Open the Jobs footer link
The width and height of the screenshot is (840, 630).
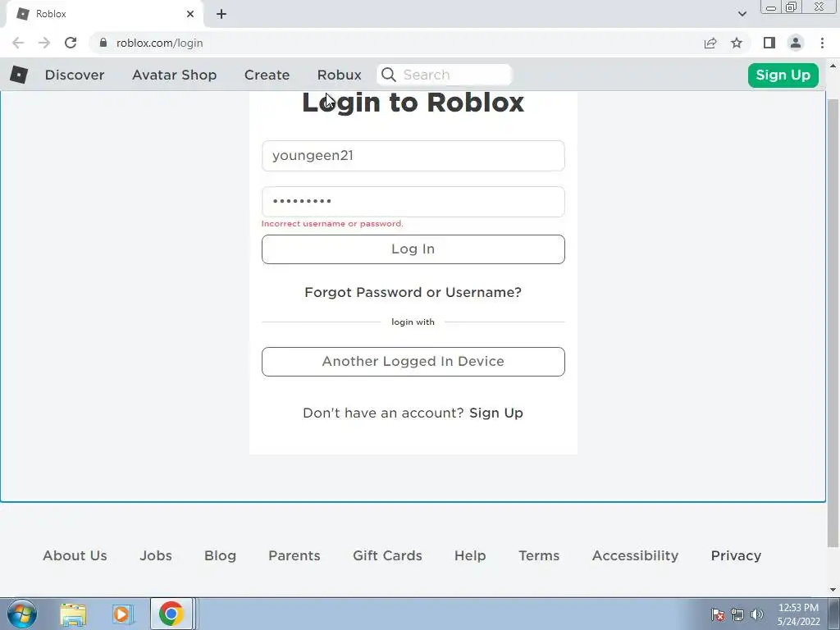click(x=156, y=555)
